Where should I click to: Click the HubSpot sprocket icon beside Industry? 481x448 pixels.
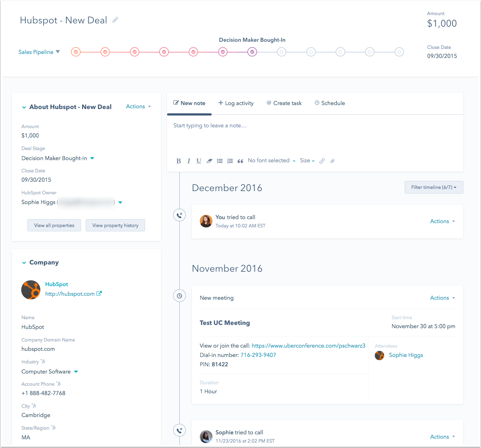click(43, 362)
